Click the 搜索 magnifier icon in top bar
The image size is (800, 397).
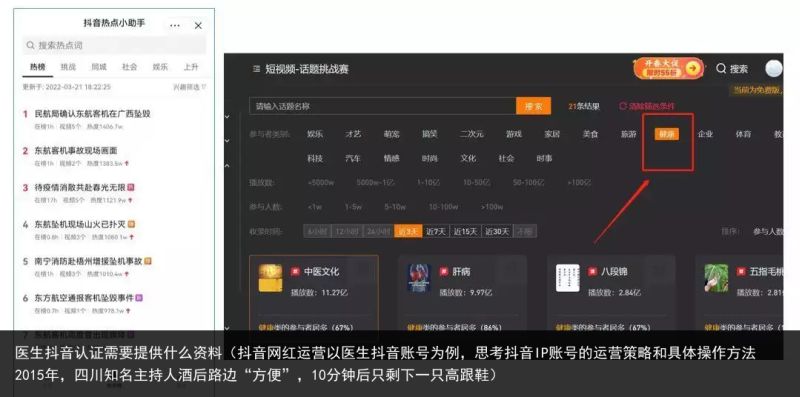point(721,68)
